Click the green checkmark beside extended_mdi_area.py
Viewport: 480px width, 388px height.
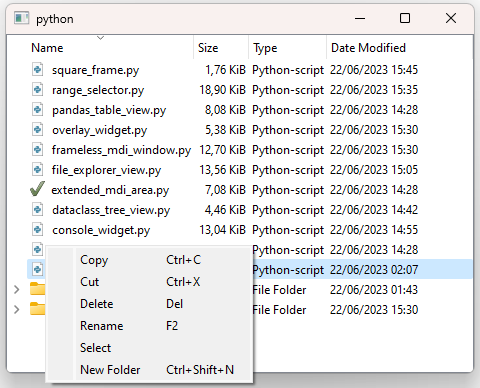[x=37, y=189]
